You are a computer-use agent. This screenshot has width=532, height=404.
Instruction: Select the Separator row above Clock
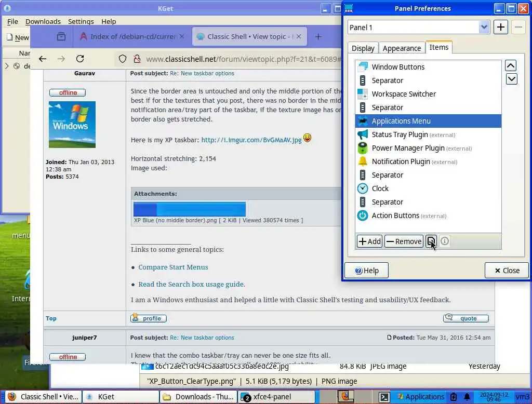tap(428, 175)
